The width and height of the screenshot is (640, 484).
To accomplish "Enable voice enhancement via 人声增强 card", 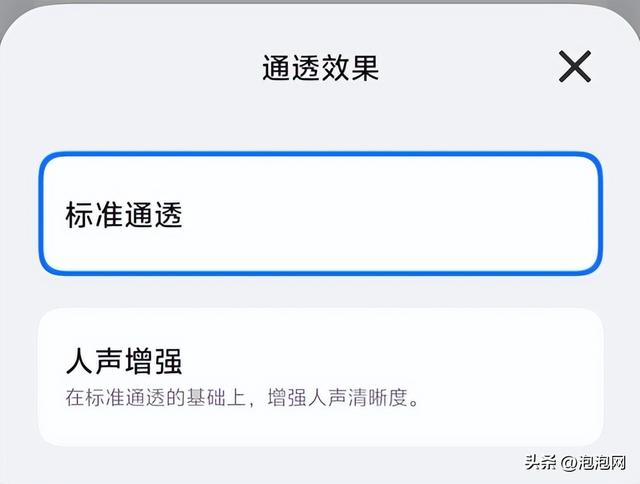I will click(x=320, y=376).
